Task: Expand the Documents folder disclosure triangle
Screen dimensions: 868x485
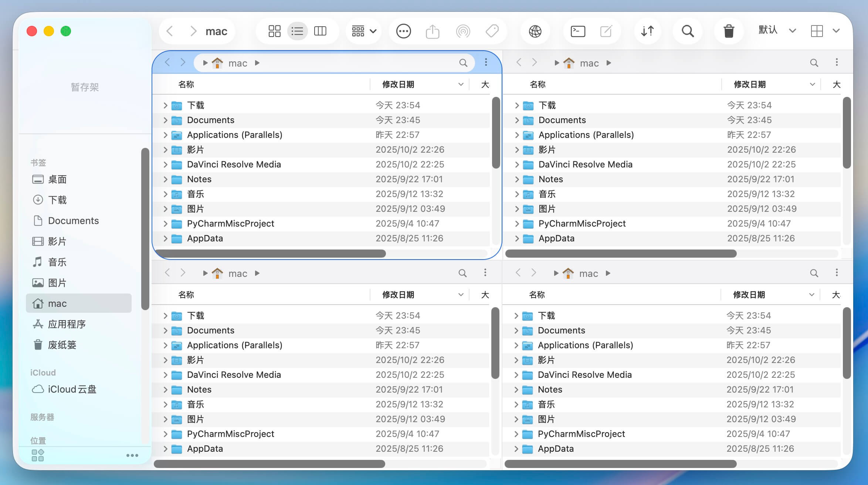Action: pyautogui.click(x=165, y=120)
